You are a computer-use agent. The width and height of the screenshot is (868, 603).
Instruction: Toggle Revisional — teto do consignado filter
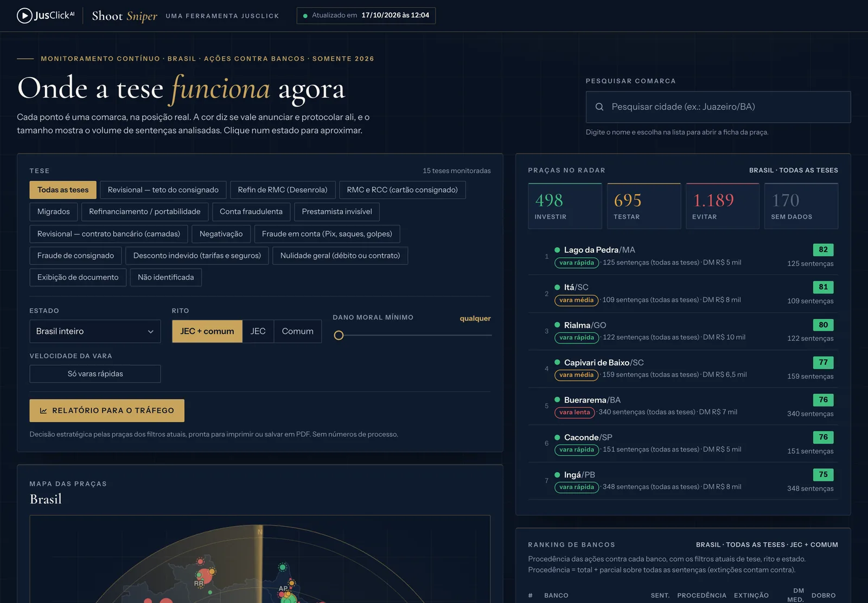(163, 190)
